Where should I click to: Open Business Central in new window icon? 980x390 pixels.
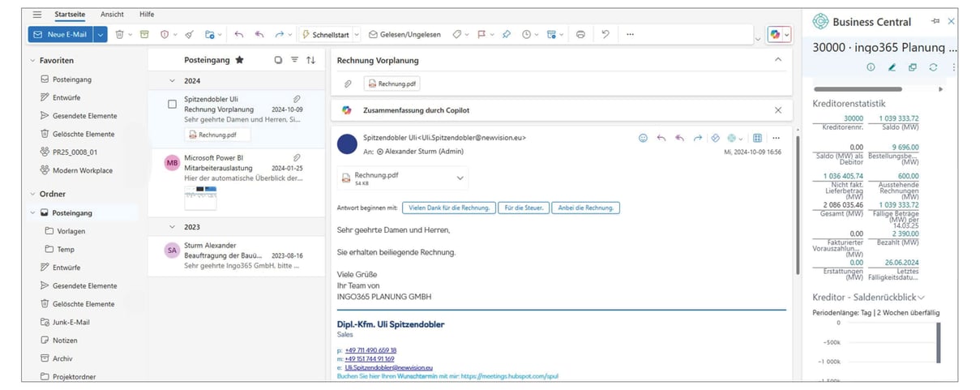pos(913,67)
